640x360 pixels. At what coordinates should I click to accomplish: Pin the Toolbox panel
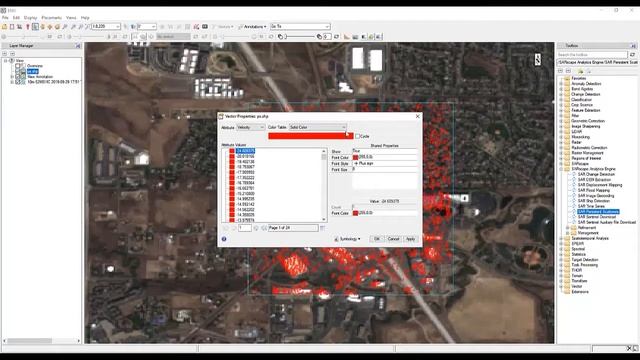pos(633,46)
